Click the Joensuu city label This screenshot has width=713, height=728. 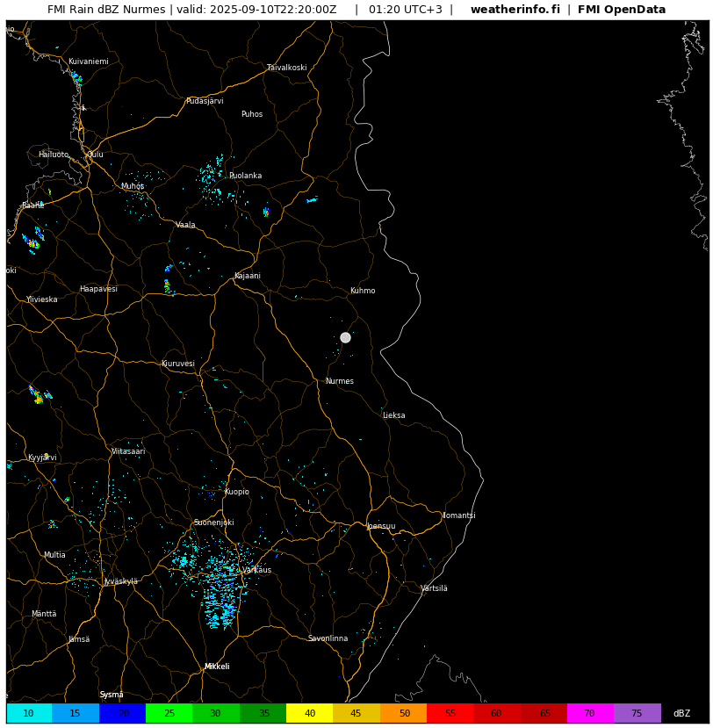pos(381,526)
